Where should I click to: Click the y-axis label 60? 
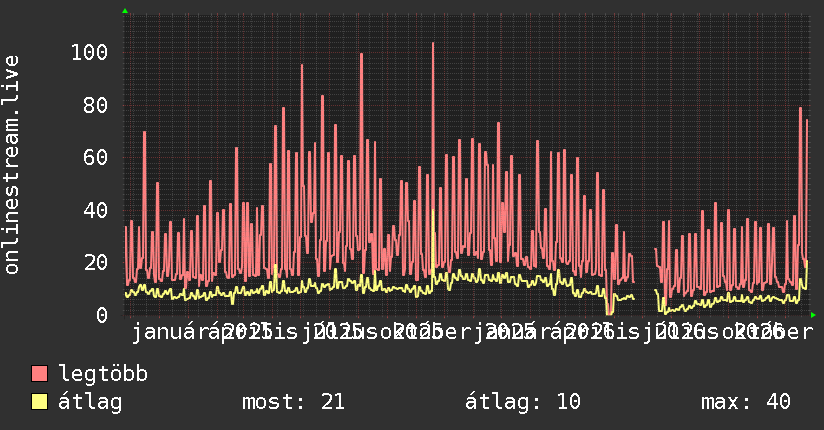[x=96, y=157]
